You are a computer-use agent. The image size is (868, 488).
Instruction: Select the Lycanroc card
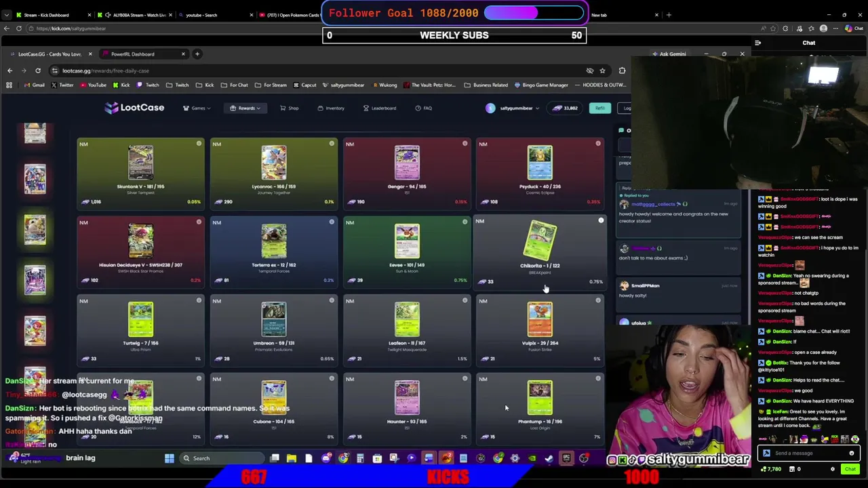(x=273, y=173)
